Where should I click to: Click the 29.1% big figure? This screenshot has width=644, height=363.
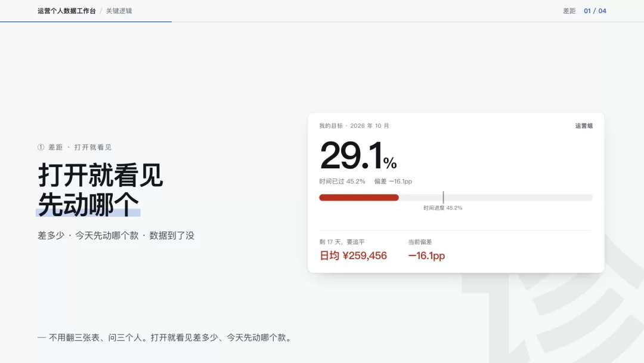coord(358,155)
